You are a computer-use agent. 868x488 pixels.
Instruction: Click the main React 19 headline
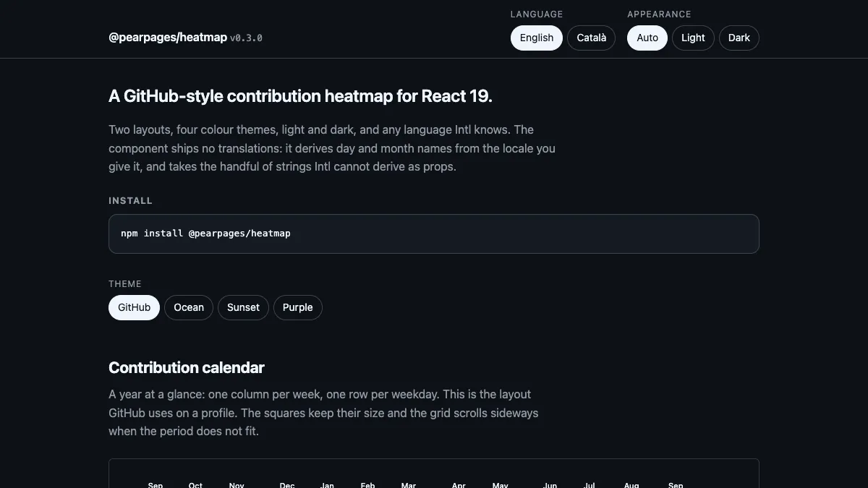[300, 96]
